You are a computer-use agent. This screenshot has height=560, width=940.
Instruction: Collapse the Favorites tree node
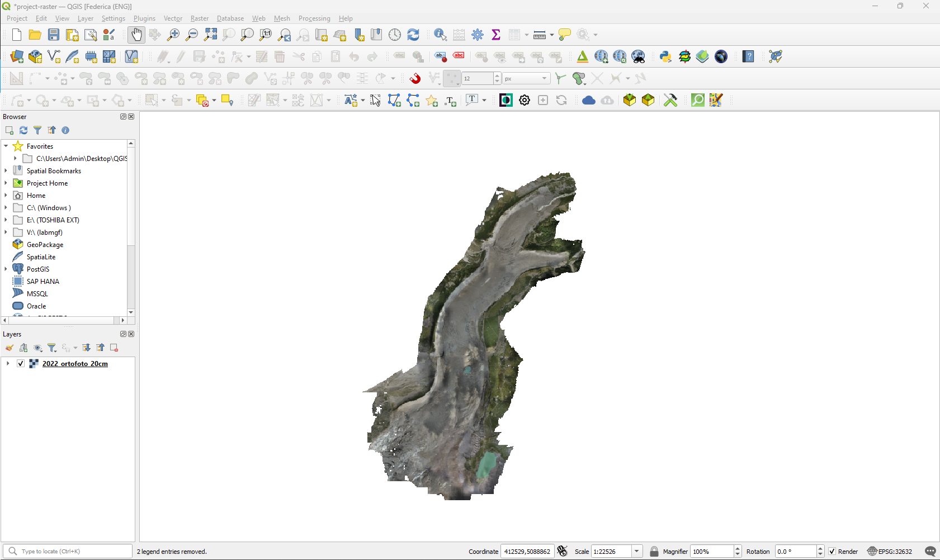coord(6,146)
